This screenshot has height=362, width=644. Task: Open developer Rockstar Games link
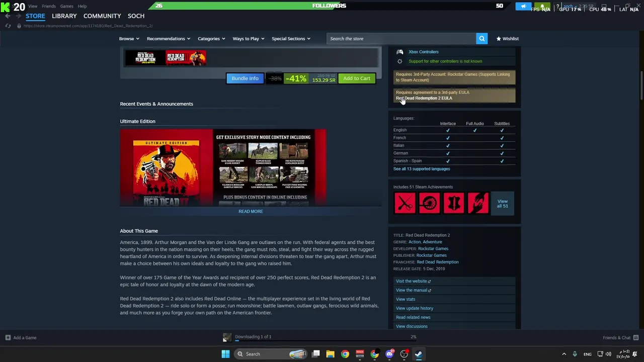click(433, 248)
